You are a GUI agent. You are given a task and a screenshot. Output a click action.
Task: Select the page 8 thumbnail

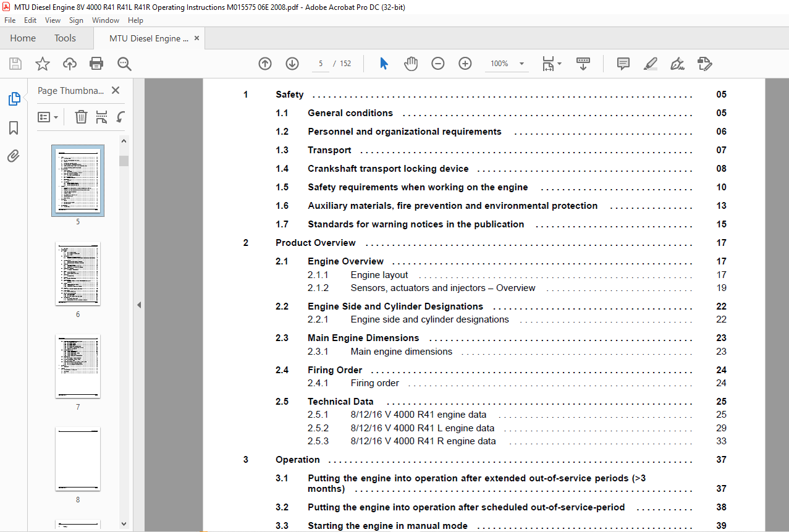[78, 459]
